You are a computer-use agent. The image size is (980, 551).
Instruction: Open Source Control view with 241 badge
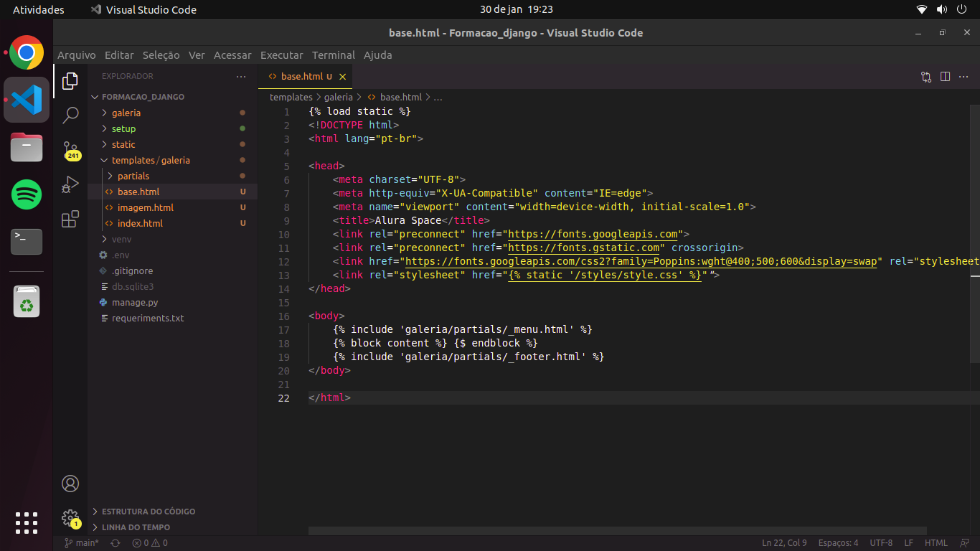(70, 150)
